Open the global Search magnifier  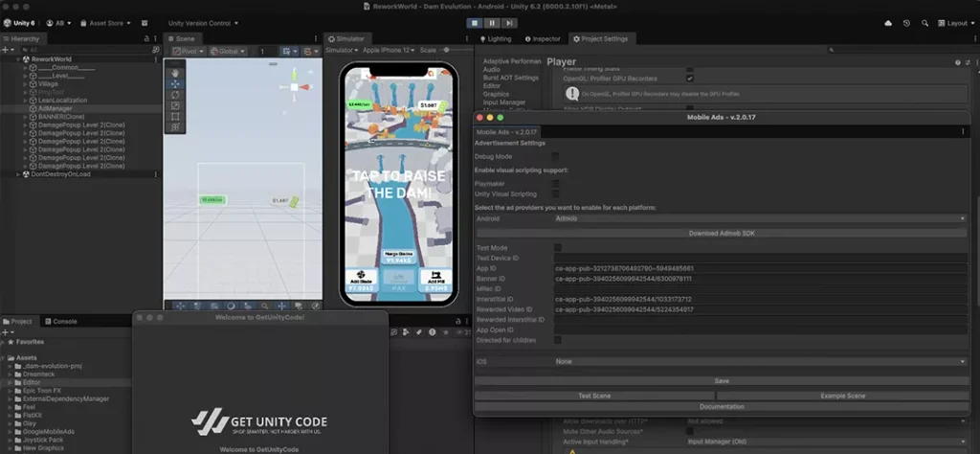(x=924, y=23)
